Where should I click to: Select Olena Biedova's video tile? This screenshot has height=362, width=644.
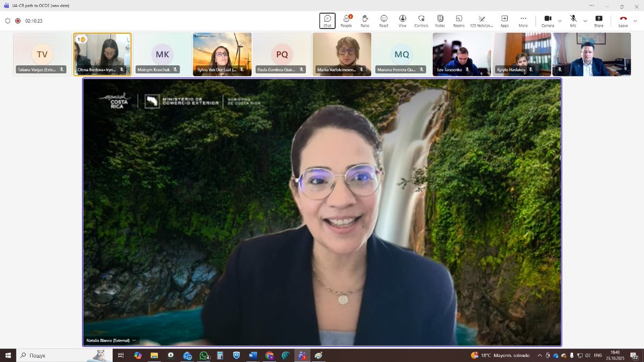coord(103,54)
